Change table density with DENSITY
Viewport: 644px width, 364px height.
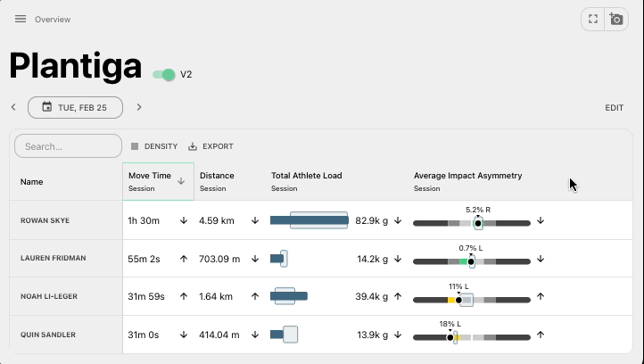[x=154, y=146]
